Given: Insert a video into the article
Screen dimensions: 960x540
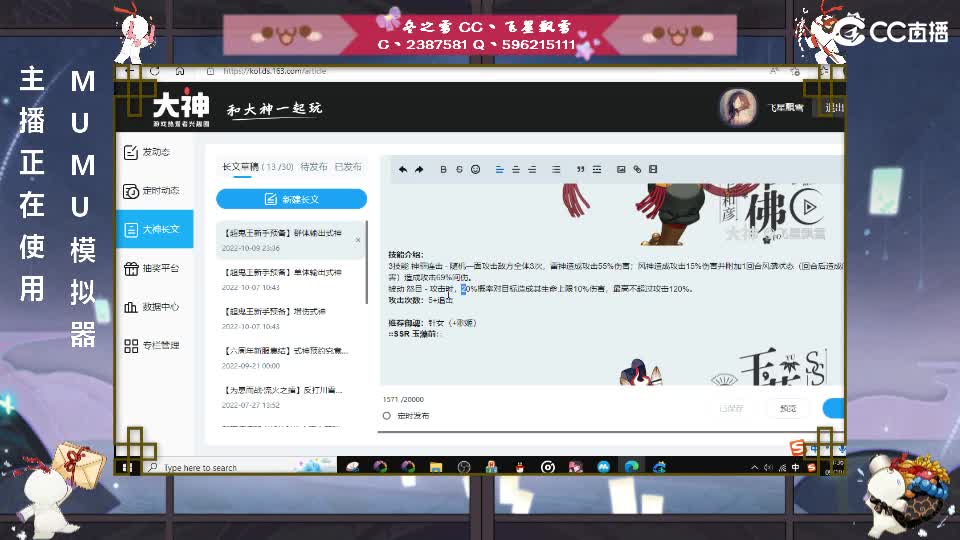Looking at the screenshot, I should coord(653,170).
